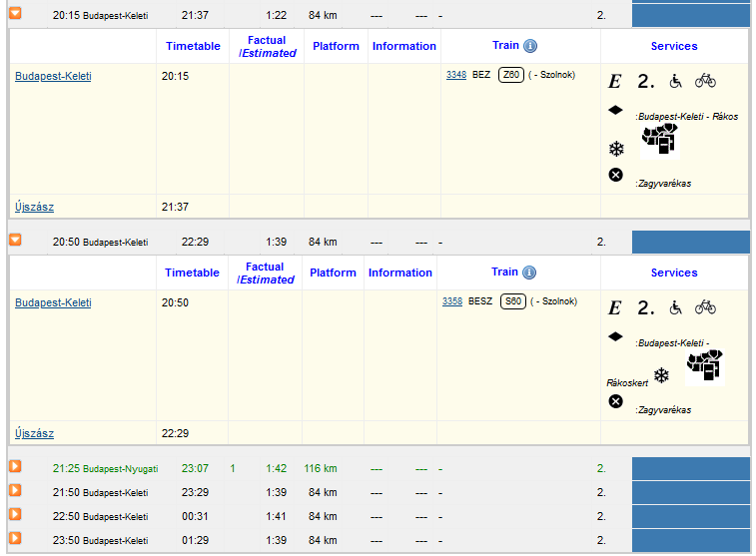Expand the 22:50 Budapest-Keleti journey row
Screen dimensions: 756x556
click(15, 514)
